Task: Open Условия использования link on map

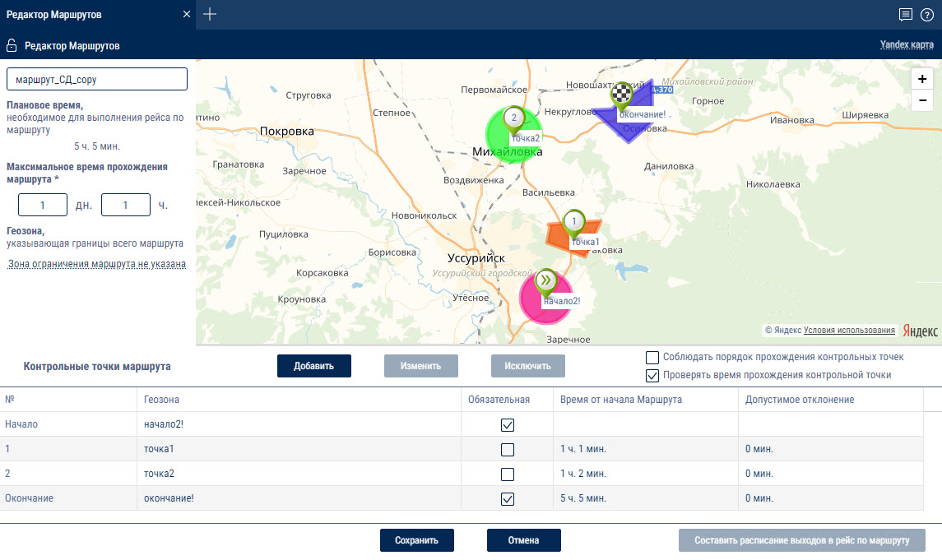Action: (x=849, y=330)
